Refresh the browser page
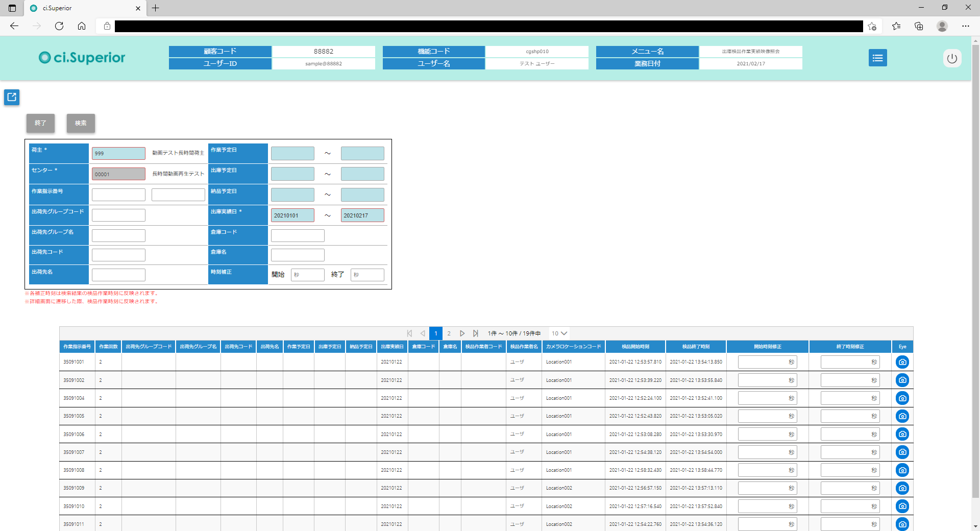 [x=59, y=26]
